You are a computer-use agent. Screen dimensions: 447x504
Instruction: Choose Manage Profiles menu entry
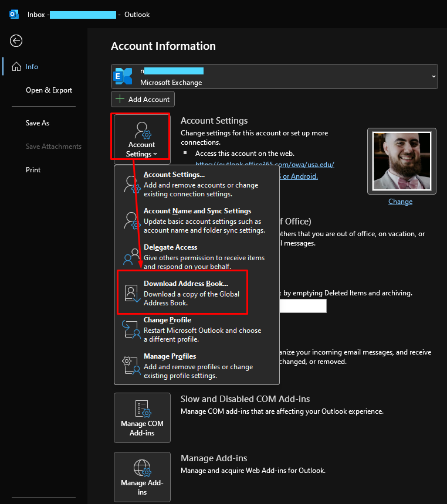click(x=197, y=366)
